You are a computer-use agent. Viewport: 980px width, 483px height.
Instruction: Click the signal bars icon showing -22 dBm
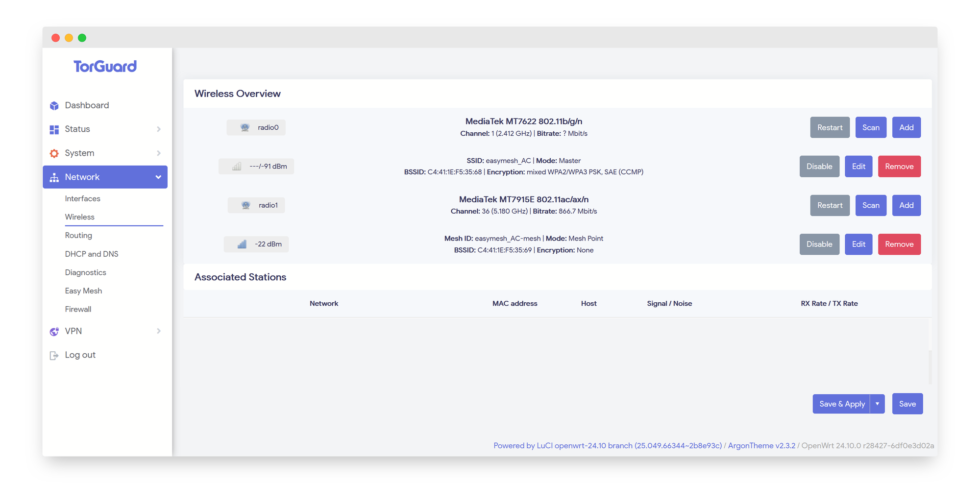click(242, 244)
